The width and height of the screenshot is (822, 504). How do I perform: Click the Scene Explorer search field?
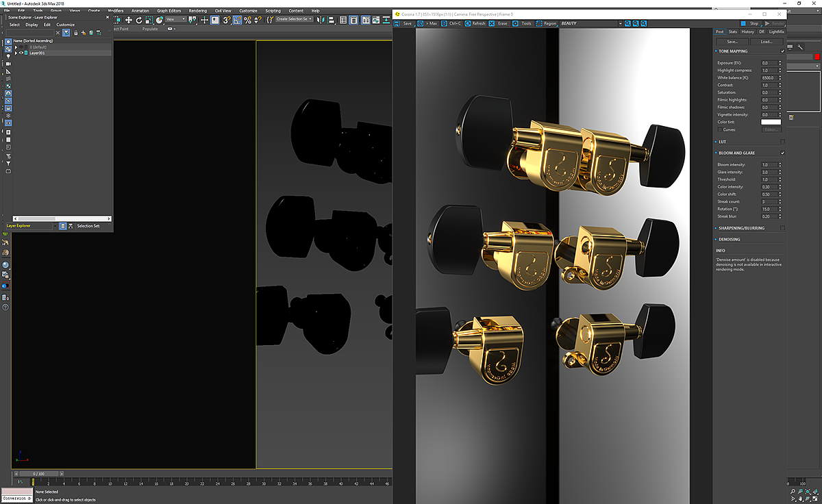tap(29, 32)
